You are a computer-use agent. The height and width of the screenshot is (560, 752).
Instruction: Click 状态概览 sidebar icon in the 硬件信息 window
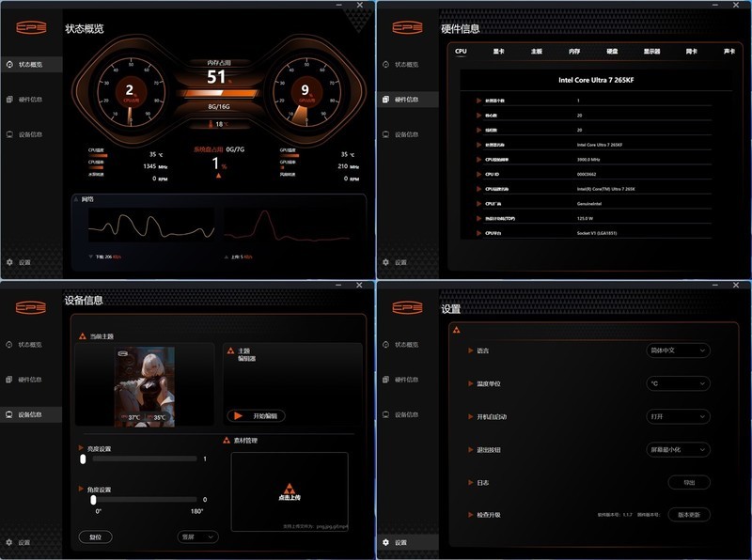385,64
